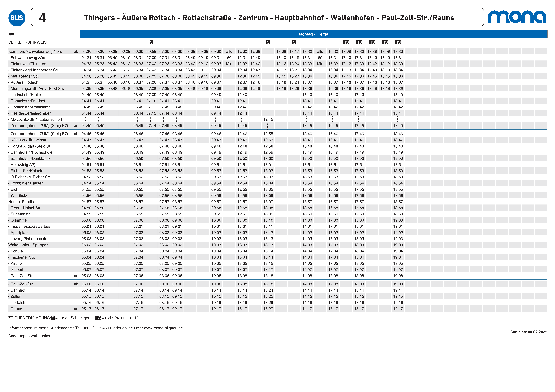Click the 08.39 departure at Schwalbenweg Nord

[190, 52]
